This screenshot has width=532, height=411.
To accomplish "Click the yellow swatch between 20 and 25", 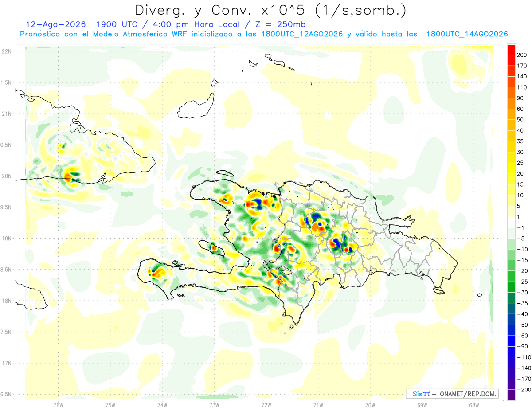I will (x=511, y=168).
